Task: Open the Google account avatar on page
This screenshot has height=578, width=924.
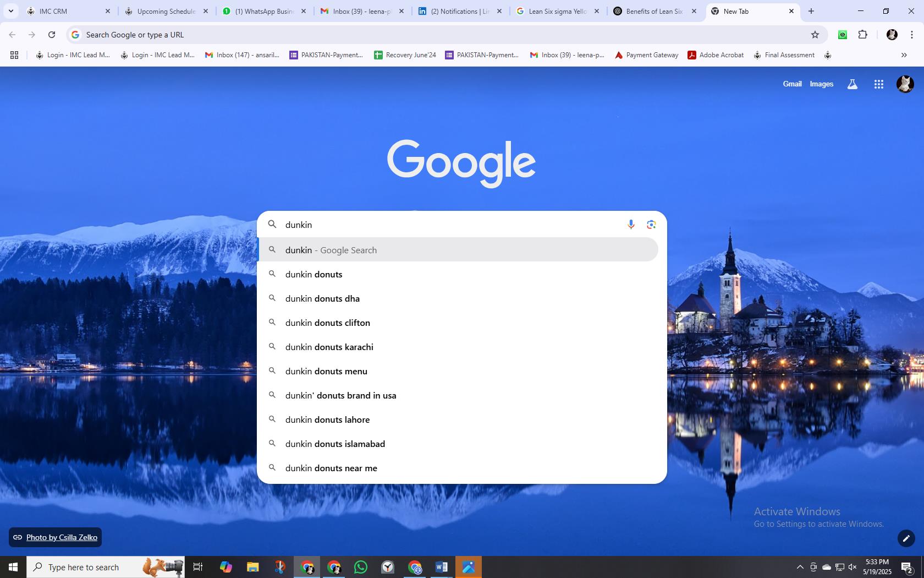Action: coord(905,84)
